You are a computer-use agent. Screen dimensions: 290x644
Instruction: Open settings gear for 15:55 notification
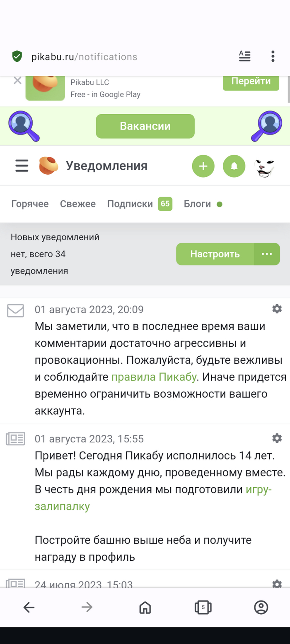tap(277, 438)
